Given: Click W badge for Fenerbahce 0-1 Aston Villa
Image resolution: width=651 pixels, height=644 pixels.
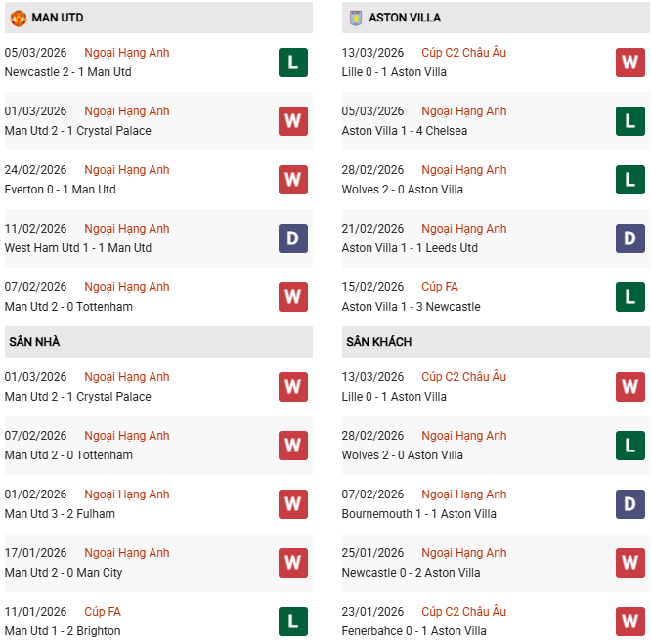Looking at the screenshot, I should click(x=629, y=622).
